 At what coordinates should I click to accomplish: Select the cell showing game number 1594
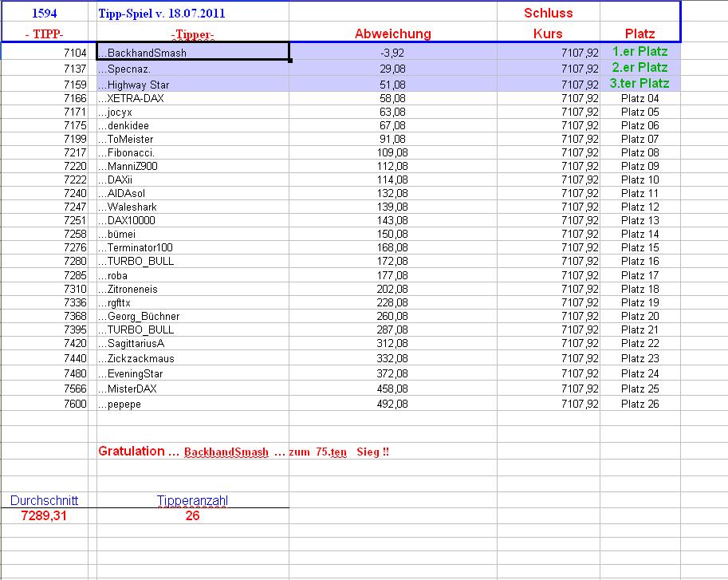point(44,12)
